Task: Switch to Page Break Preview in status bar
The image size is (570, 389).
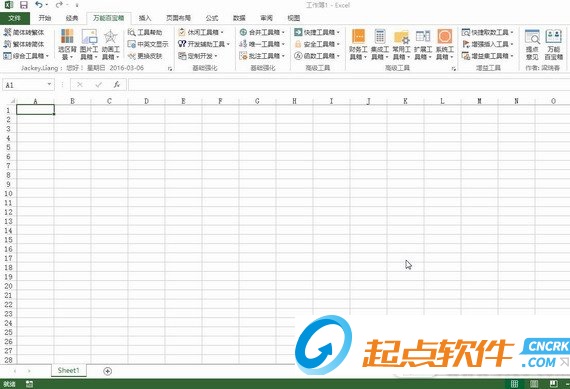Action: 553,384
